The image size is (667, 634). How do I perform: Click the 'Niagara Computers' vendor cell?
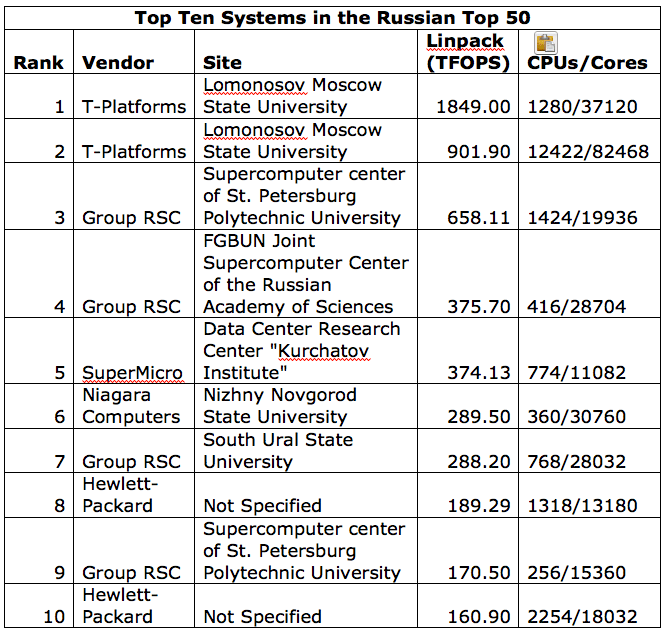tap(131, 406)
